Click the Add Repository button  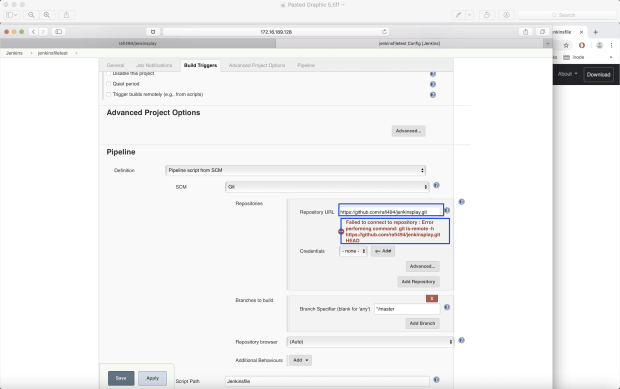(418, 281)
